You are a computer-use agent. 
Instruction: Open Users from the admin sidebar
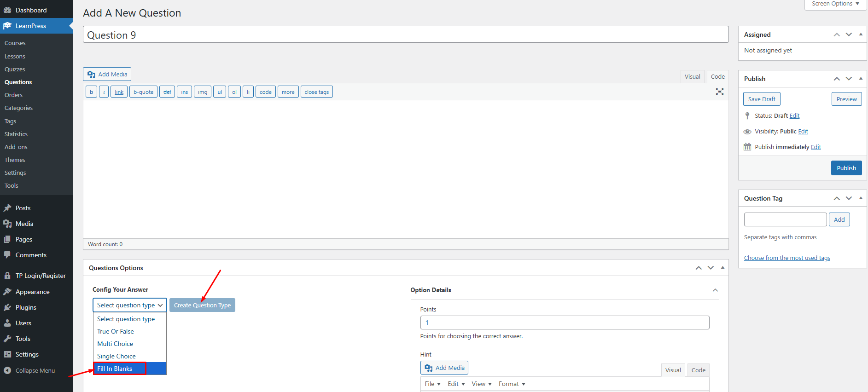point(23,323)
